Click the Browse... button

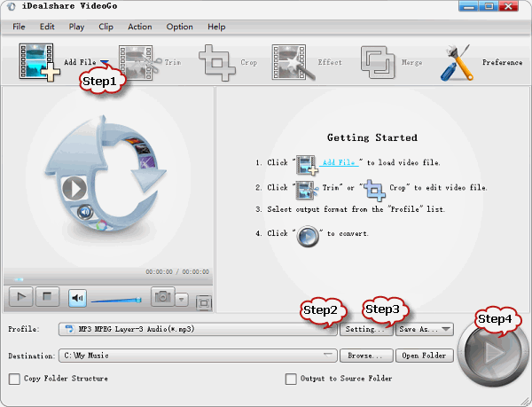(x=366, y=356)
